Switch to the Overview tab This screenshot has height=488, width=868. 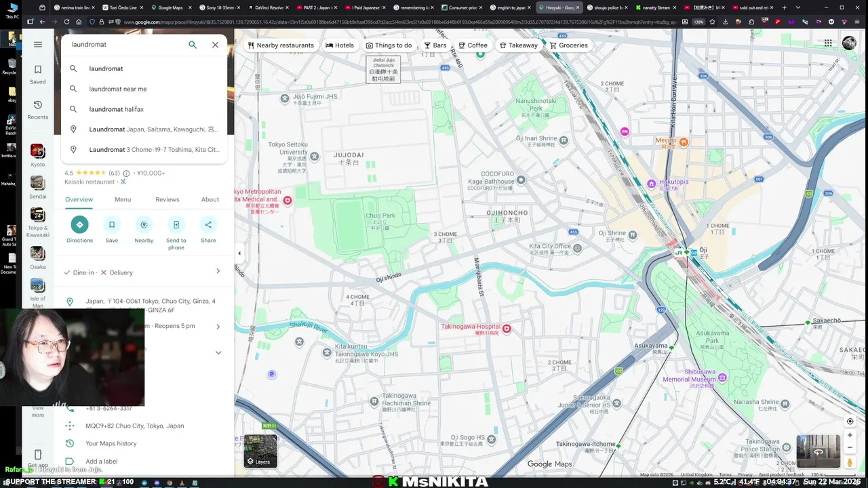(79, 199)
